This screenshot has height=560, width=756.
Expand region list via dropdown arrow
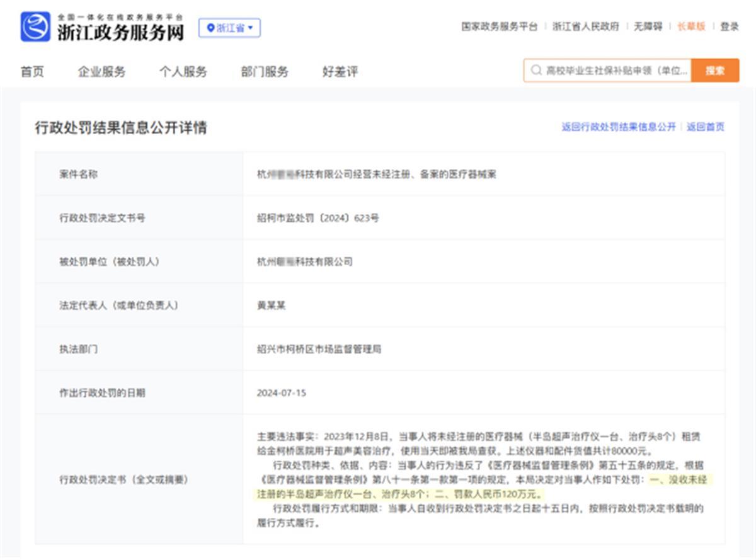251,28
